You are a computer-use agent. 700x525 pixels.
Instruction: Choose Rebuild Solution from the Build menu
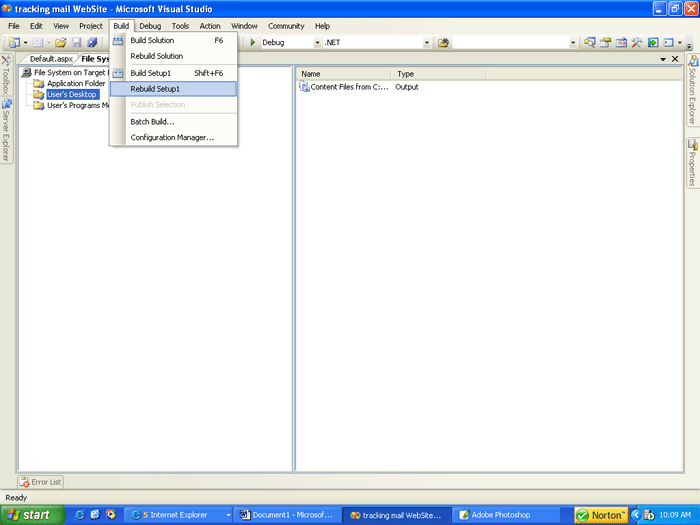(174, 56)
